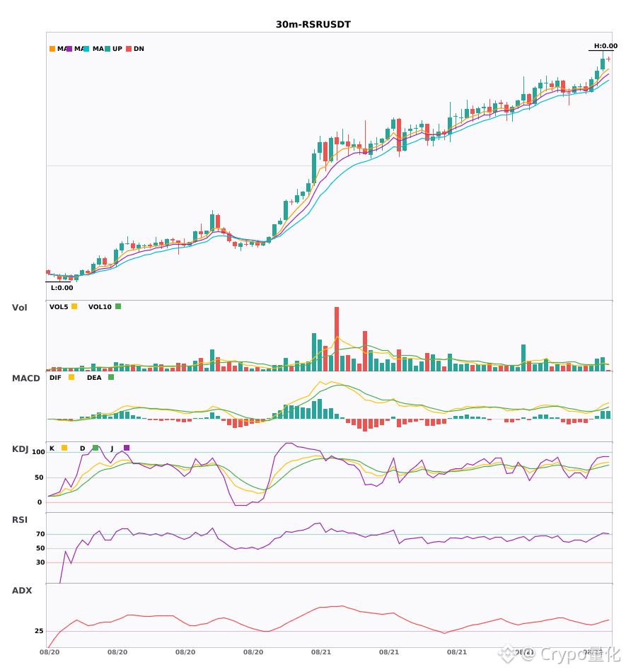Viewport: 626px width, 672px height.
Task: Toggle the green DEA swatch
Action: (111, 377)
